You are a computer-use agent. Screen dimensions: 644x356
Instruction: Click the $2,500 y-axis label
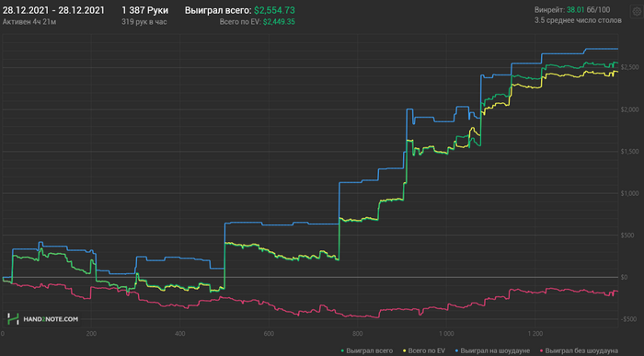tap(629, 67)
